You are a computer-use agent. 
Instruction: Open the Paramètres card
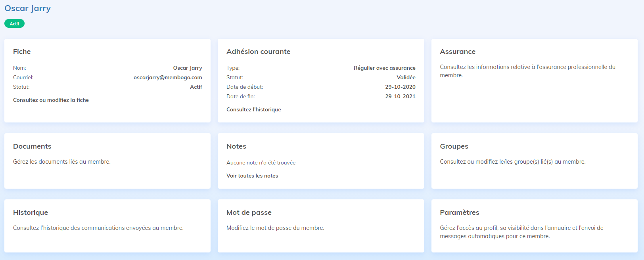[534, 226]
